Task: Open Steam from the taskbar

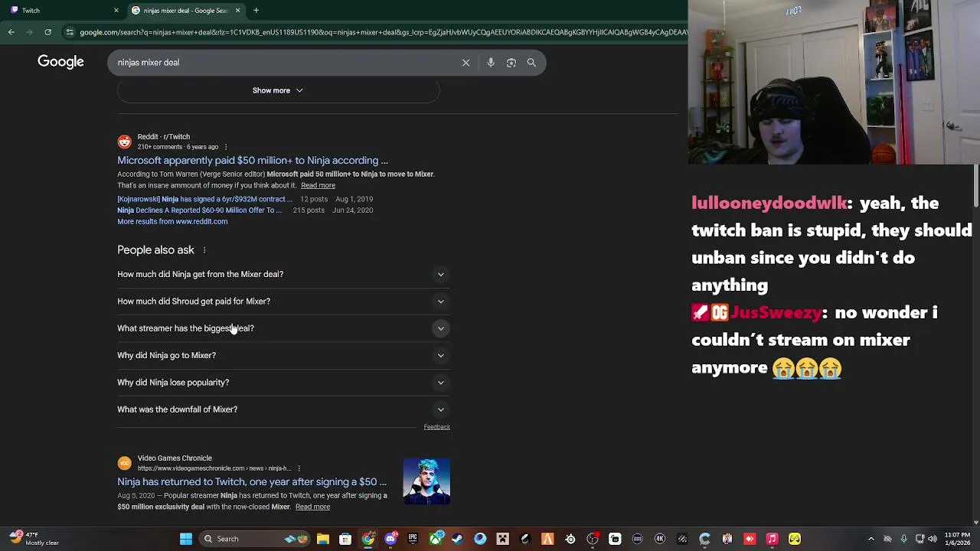Action: pos(458,539)
